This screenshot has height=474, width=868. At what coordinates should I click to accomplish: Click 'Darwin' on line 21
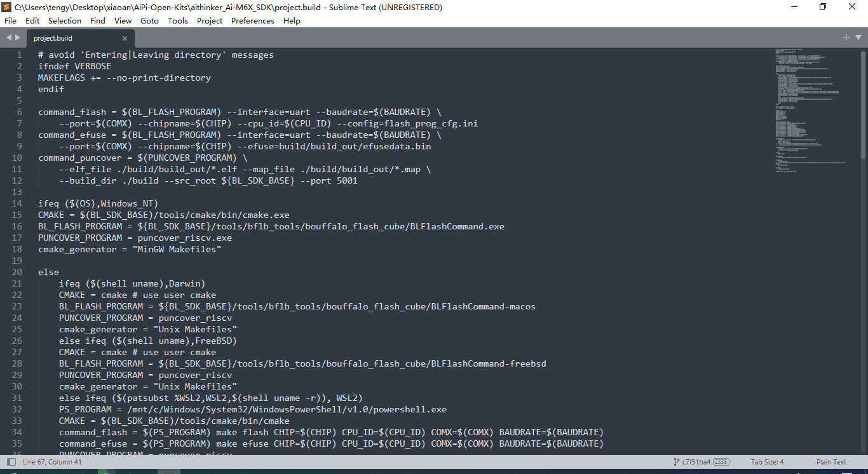[185, 283]
